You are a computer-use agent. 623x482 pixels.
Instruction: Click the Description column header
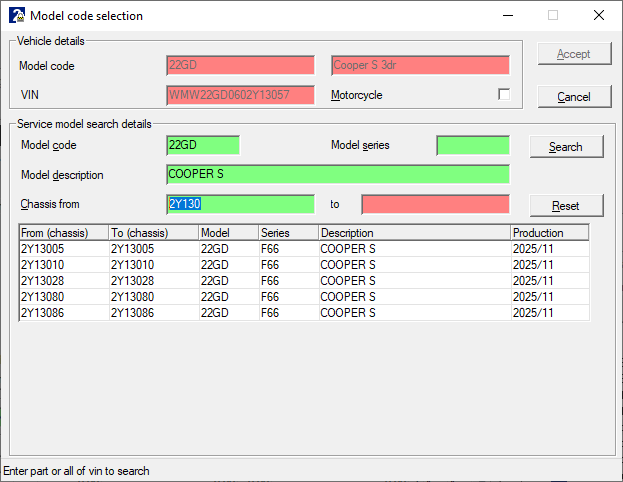[x=413, y=233]
